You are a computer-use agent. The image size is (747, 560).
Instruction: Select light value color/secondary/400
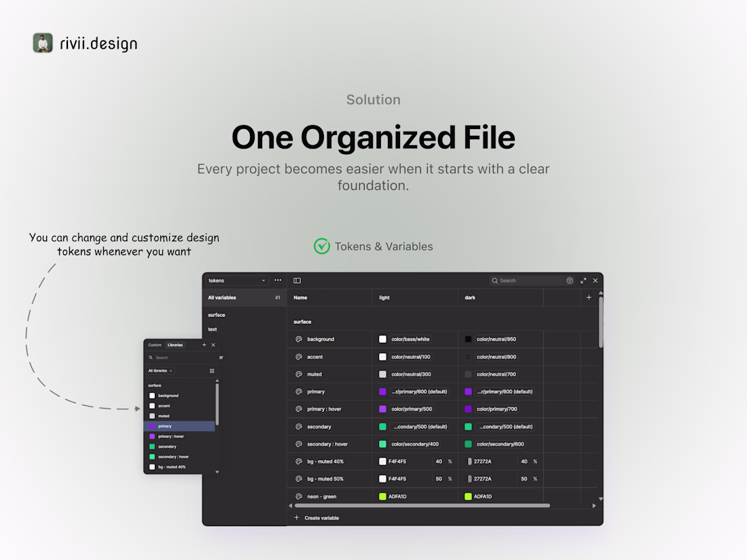tap(415, 444)
